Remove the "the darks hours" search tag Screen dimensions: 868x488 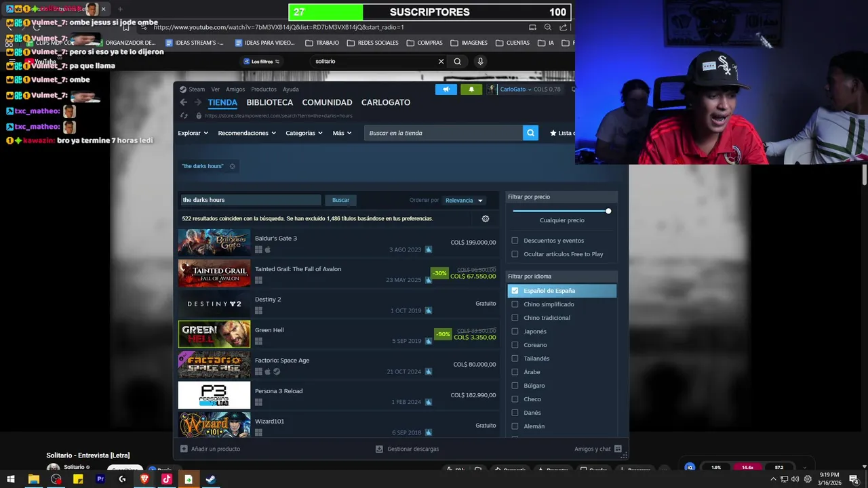click(232, 166)
